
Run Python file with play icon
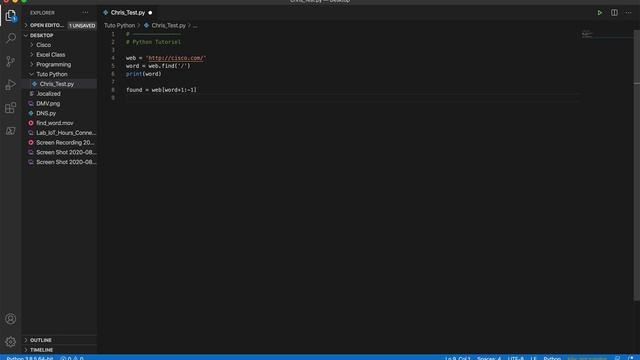click(x=600, y=13)
